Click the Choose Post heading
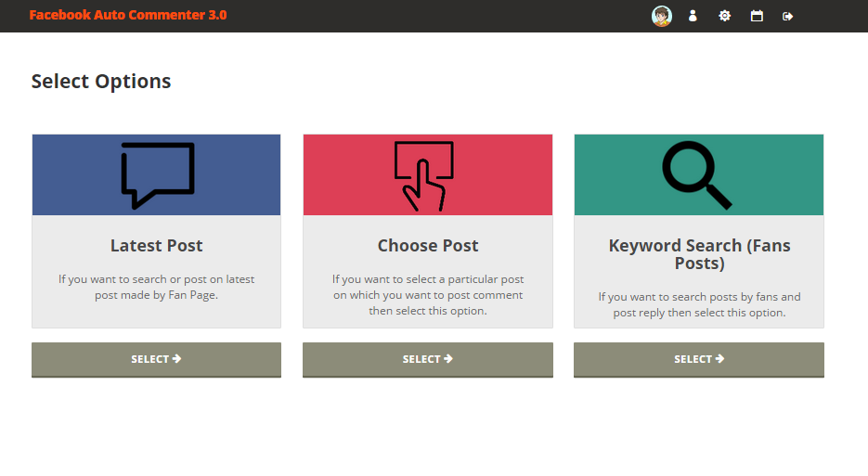This screenshot has height=476, width=868. point(428,246)
